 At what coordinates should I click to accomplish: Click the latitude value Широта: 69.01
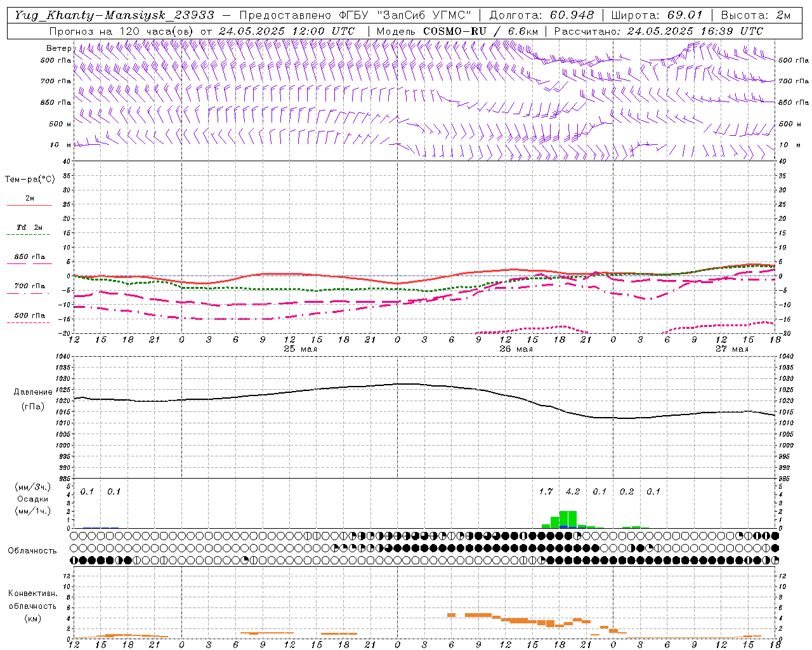(x=657, y=15)
